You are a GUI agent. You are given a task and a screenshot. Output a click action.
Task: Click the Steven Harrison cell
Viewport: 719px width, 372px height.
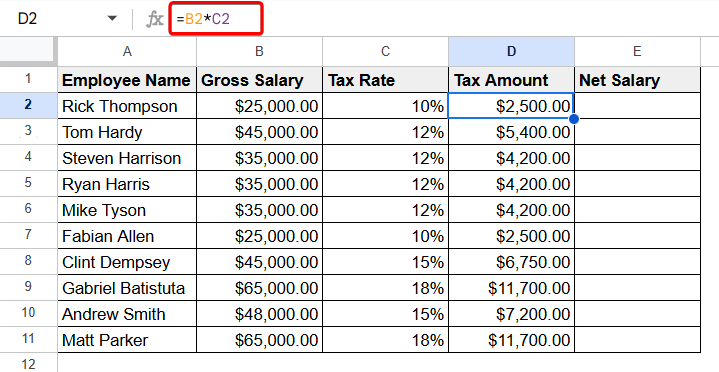click(x=127, y=158)
